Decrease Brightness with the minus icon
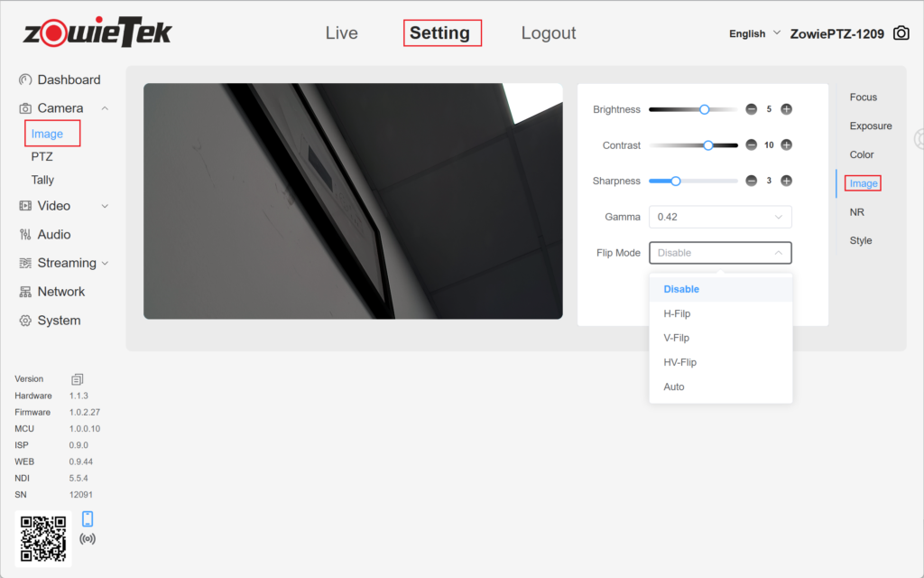 tap(751, 109)
